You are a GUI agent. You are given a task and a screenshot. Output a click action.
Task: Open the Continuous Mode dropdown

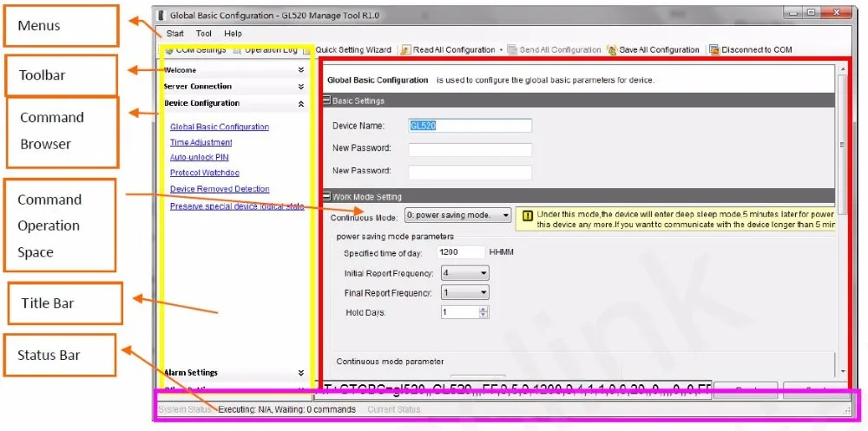coord(457,215)
